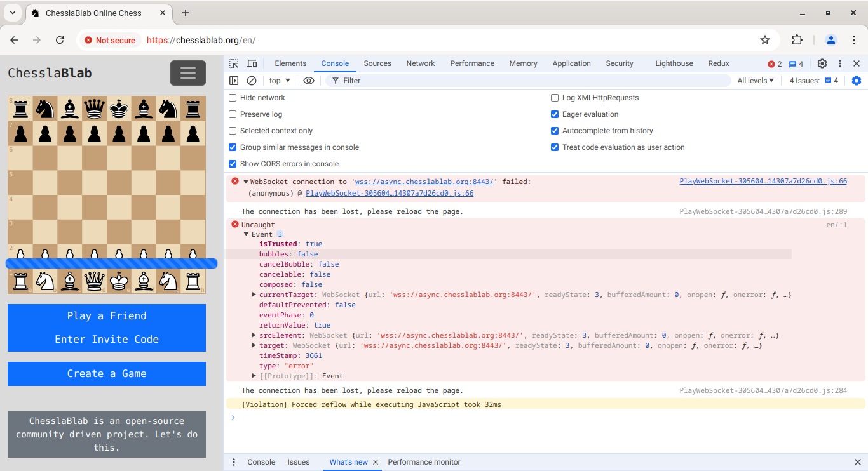Click the 4 Issues link
Screen dimensions: 868x471
coord(814,81)
